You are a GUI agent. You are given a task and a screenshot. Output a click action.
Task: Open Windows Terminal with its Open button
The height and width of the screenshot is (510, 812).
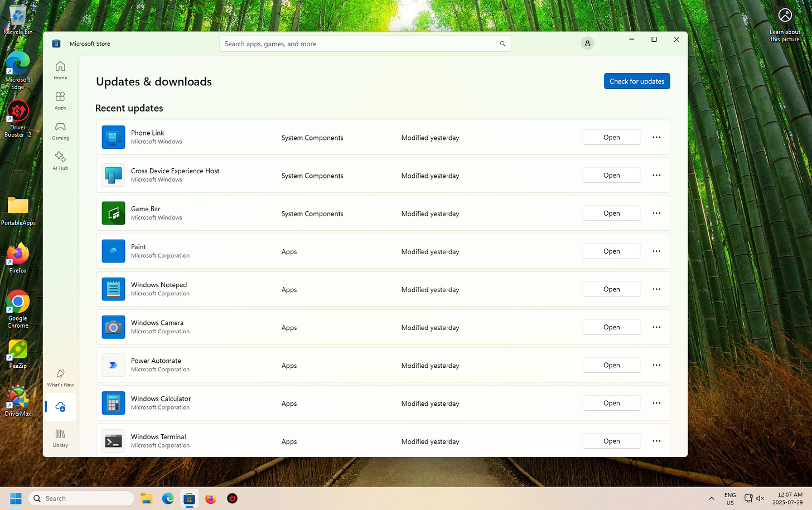point(611,440)
